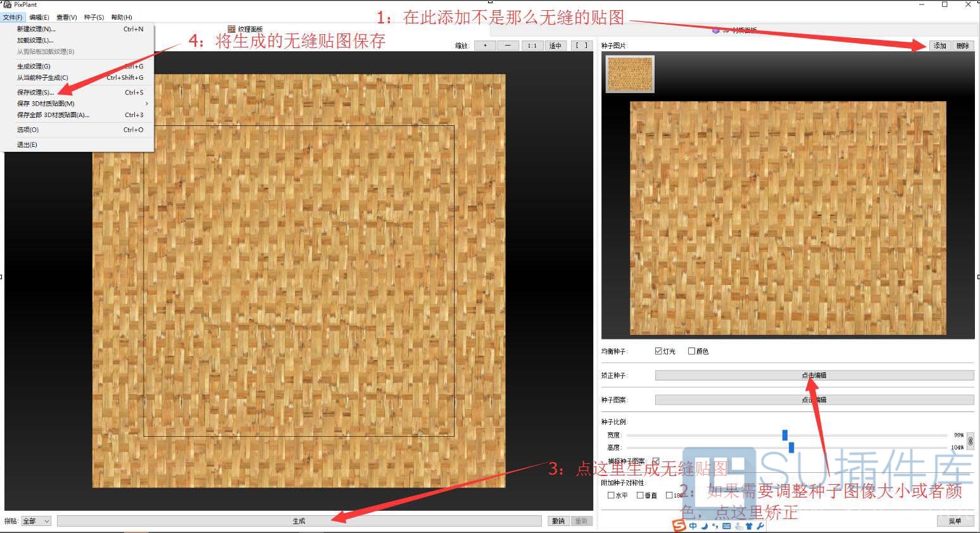Uncheck the 灯光 balance seed checkbox

tap(659, 350)
